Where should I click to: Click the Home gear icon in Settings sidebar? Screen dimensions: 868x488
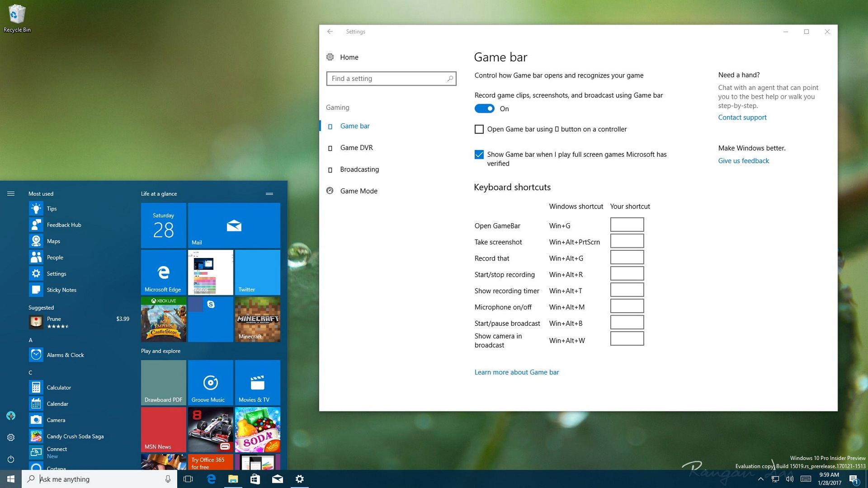[x=330, y=57]
